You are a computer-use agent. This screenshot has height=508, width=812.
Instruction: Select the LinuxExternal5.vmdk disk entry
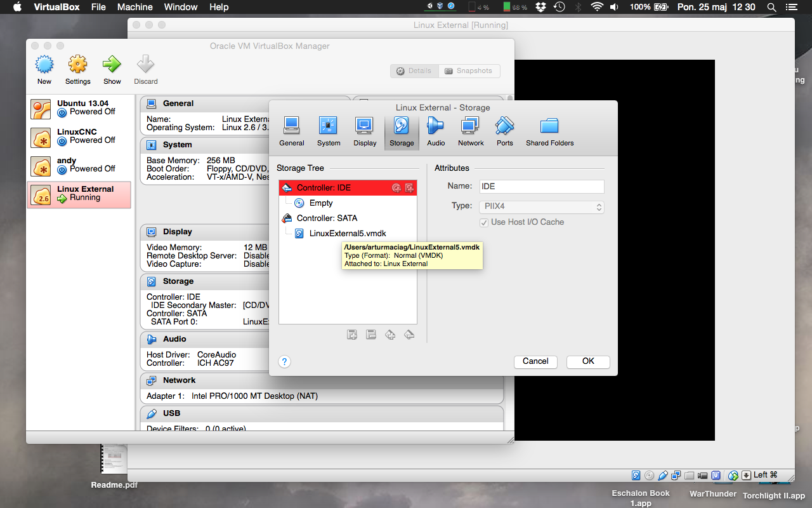[348, 234]
